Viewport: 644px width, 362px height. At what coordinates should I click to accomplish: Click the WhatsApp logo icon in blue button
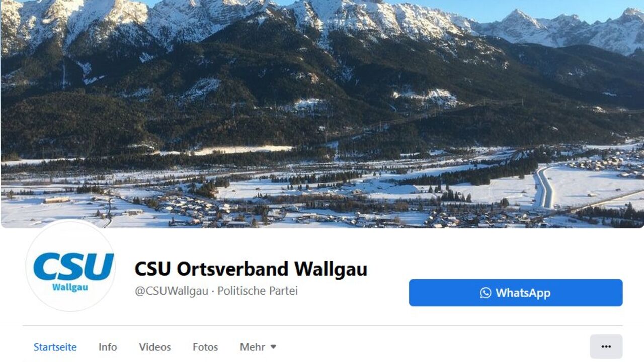(486, 293)
